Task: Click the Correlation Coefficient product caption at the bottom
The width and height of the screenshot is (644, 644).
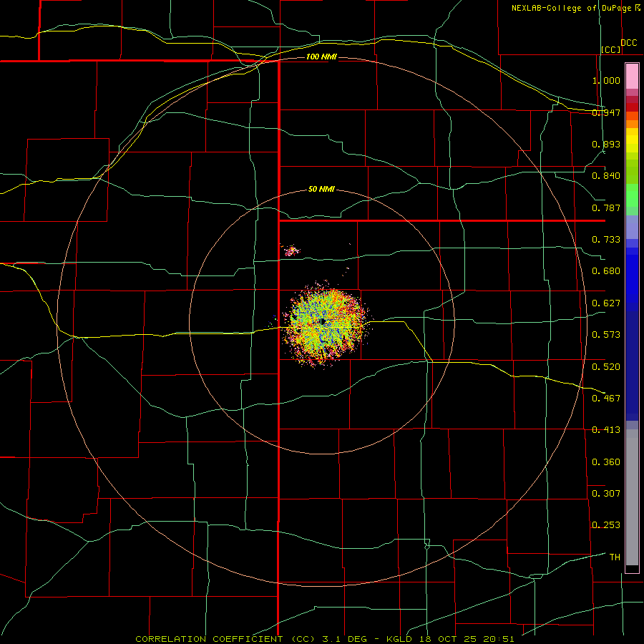Action: point(325,639)
